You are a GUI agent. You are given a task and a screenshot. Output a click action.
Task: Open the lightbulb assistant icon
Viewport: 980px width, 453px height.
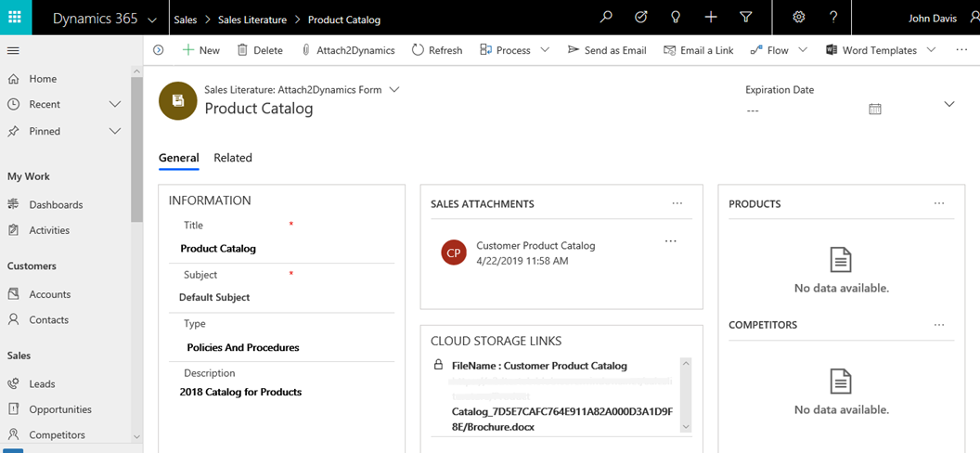[x=675, y=18]
